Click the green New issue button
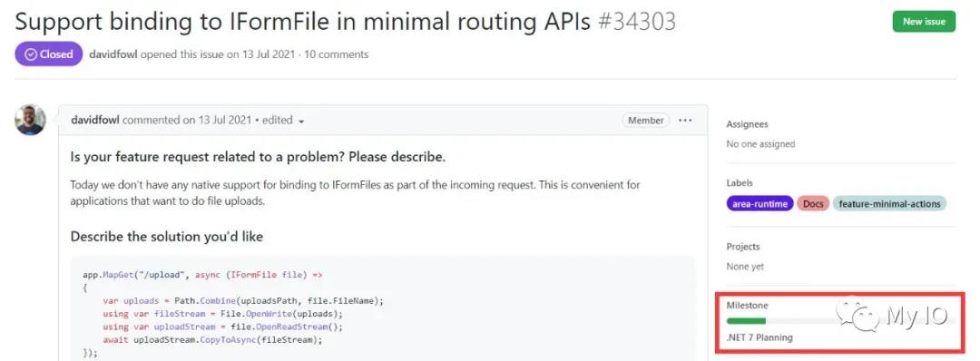 coord(924,21)
